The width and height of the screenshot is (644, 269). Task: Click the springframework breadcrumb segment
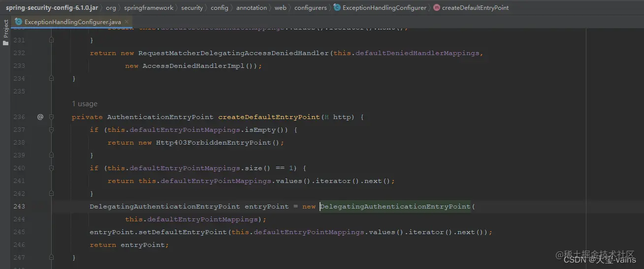point(149,8)
